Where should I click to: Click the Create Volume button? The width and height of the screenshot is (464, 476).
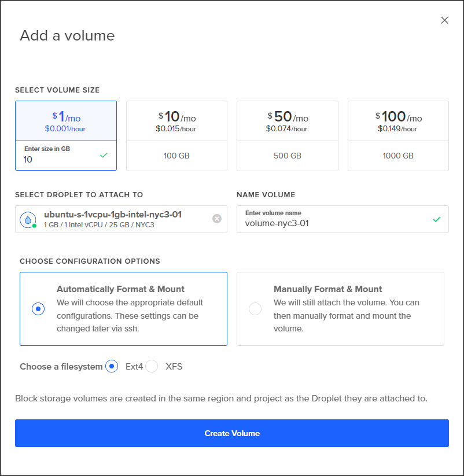(x=232, y=433)
